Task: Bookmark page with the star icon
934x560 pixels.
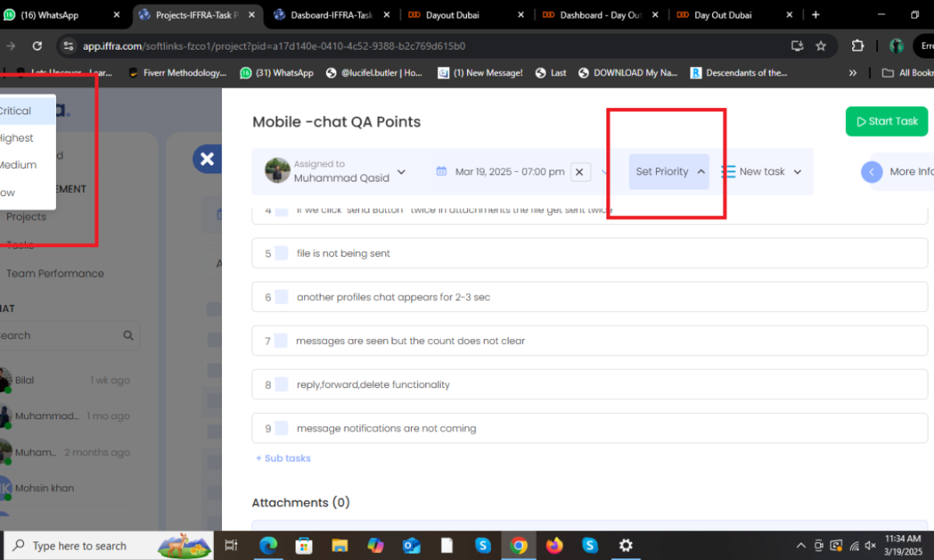Action: coord(820,46)
